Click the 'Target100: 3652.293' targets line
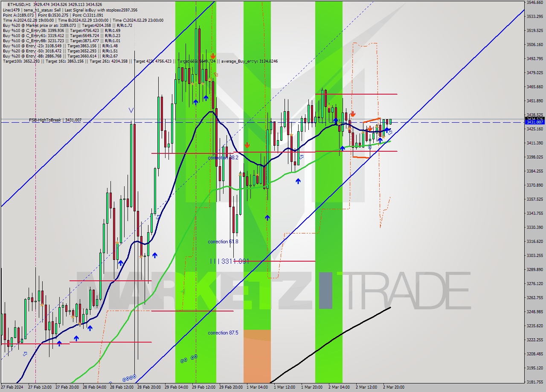This screenshot has width=546, height=392. pos(140,61)
